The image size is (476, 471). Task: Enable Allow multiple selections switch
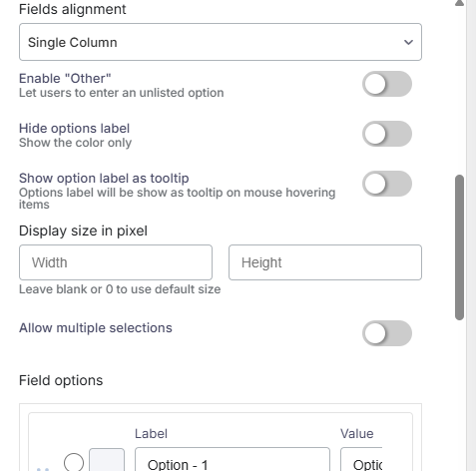387,333
